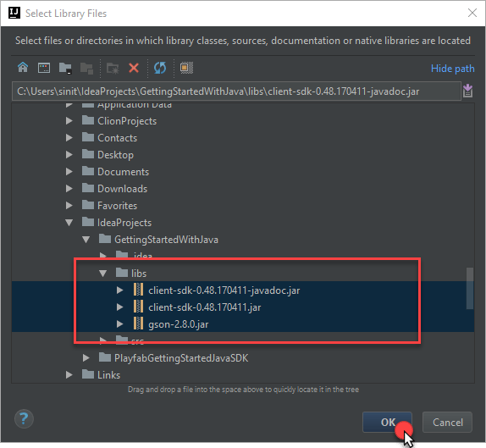Image resolution: width=486 pixels, height=448 pixels.
Task: Select the ClionProjects folder
Action: pyautogui.click(x=119, y=120)
